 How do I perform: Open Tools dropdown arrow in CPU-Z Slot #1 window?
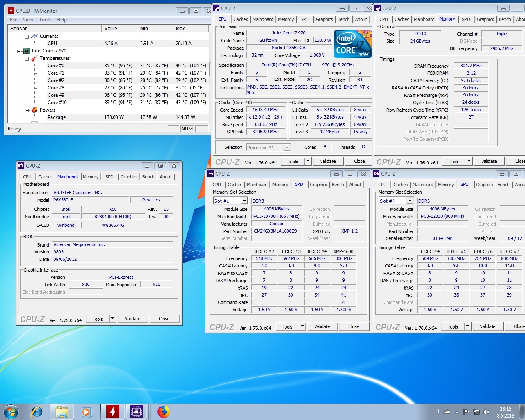[302, 326]
